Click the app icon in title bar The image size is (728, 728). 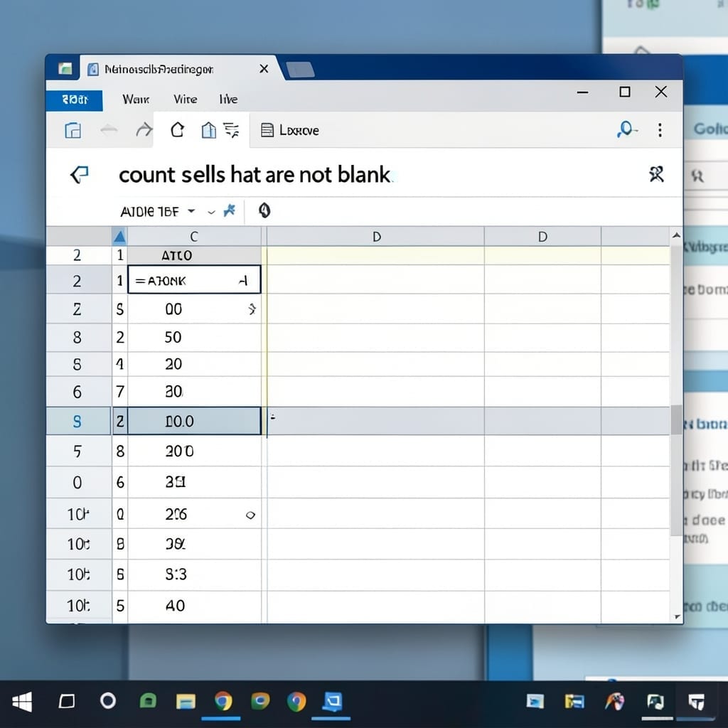(65, 69)
